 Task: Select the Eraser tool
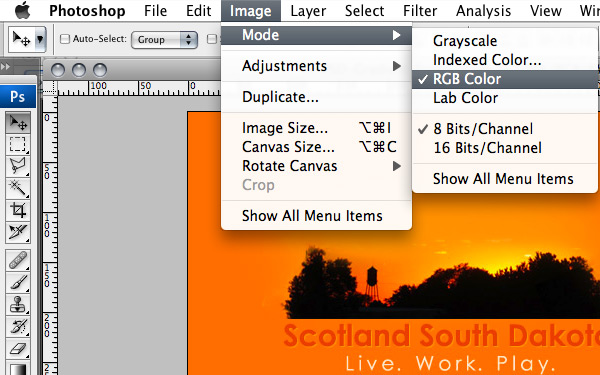(18, 349)
